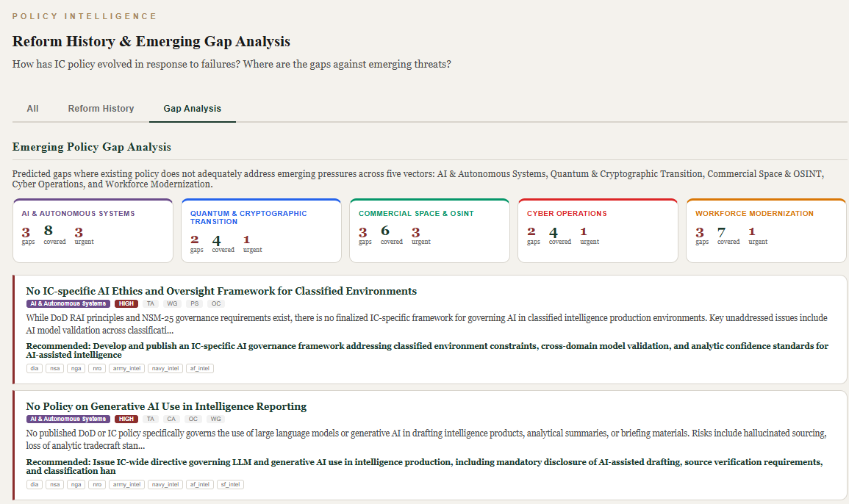Choose the Cyber Operations vector card
This screenshot has height=504, width=849.
coord(598,231)
